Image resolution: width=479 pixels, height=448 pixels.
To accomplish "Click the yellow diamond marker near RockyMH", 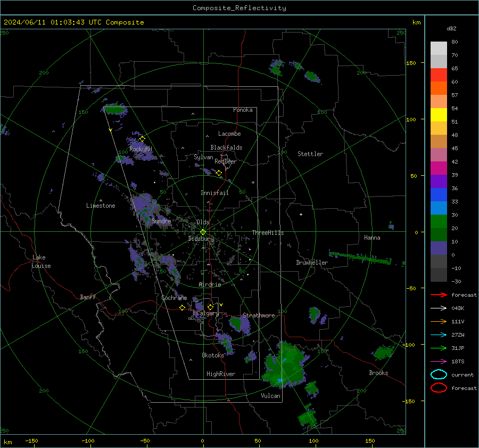I will 142,139.
